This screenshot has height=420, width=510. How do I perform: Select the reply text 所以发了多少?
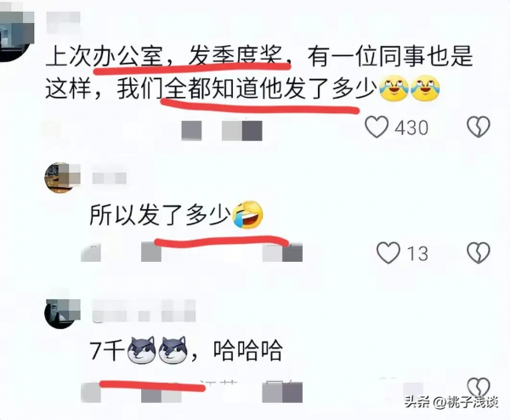point(160,215)
